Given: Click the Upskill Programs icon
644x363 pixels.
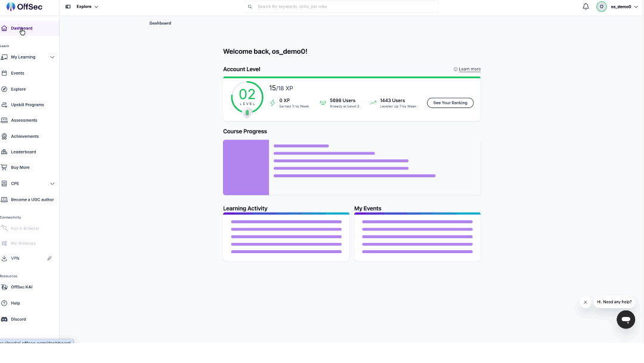Looking at the screenshot, I should [x=4, y=105].
